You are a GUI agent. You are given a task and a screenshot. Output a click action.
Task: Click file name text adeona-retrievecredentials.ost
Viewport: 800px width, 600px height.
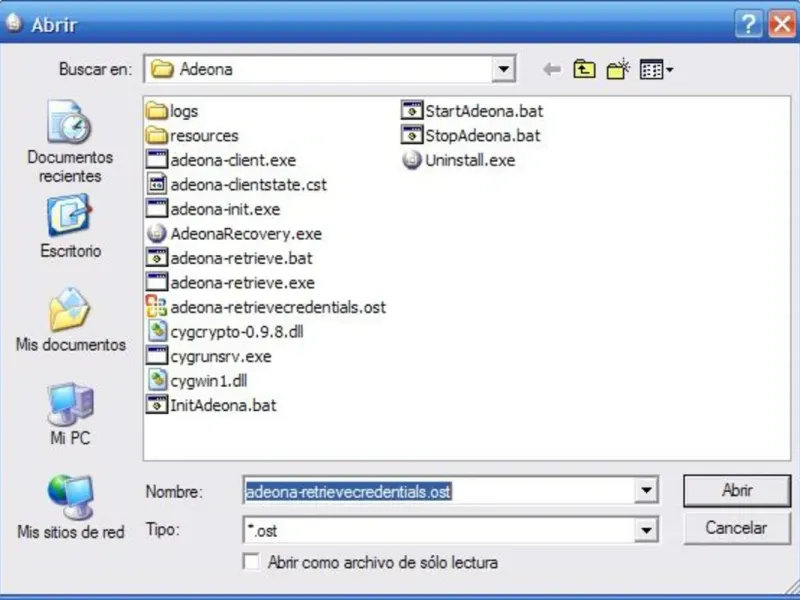pyautogui.click(x=278, y=307)
